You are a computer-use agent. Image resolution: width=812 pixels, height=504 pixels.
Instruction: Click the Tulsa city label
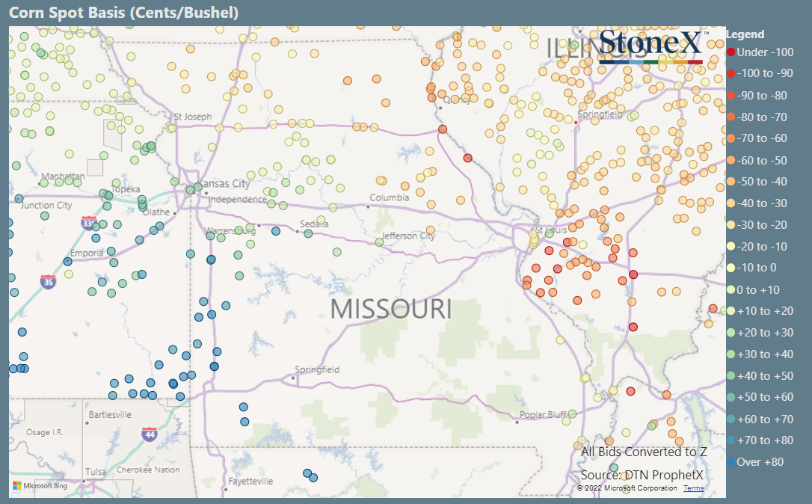coord(96,472)
